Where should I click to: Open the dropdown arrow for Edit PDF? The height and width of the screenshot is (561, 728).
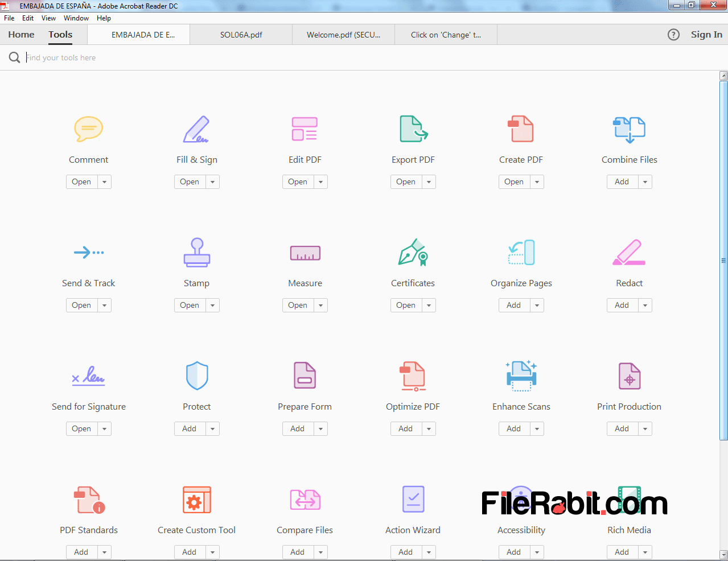320,182
